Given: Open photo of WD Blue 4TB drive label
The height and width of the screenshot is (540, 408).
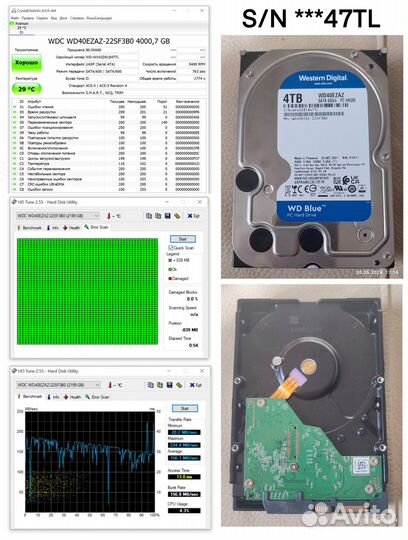Looking at the screenshot, I should [x=312, y=157].
